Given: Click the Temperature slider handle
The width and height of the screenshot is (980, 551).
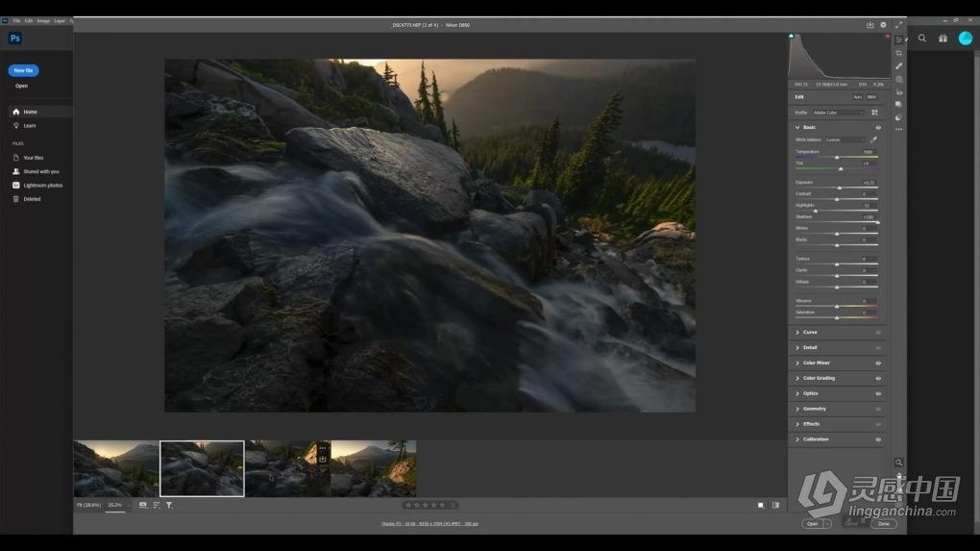Looking at the screenshot, I should [x=837, y=158].
